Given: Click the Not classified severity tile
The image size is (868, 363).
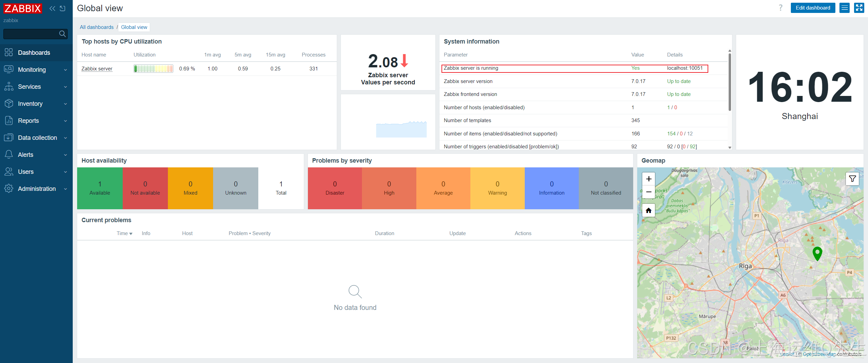Looking at the screenshot, I should pyautogui.click(x=606, y=188).
